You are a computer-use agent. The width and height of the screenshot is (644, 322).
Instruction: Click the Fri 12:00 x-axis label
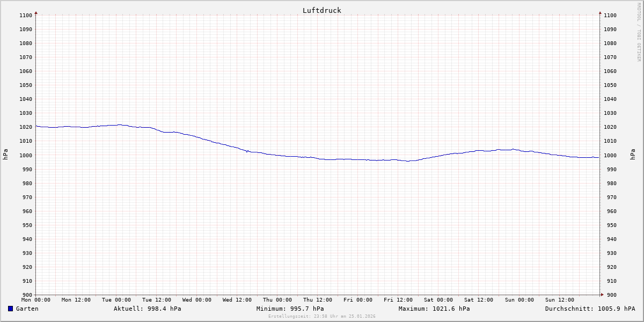point(398,300)
